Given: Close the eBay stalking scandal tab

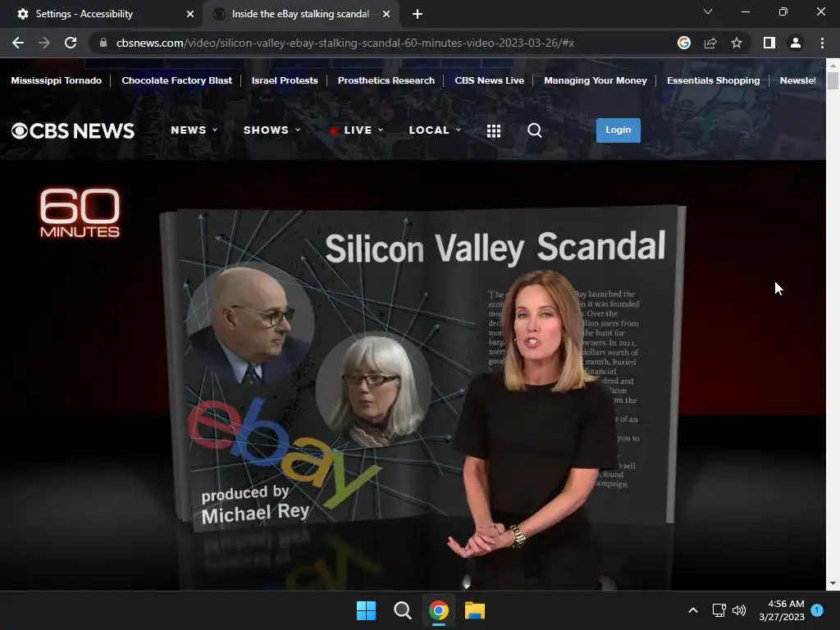Looking at the screenshot, I should [x=386, y=14].
